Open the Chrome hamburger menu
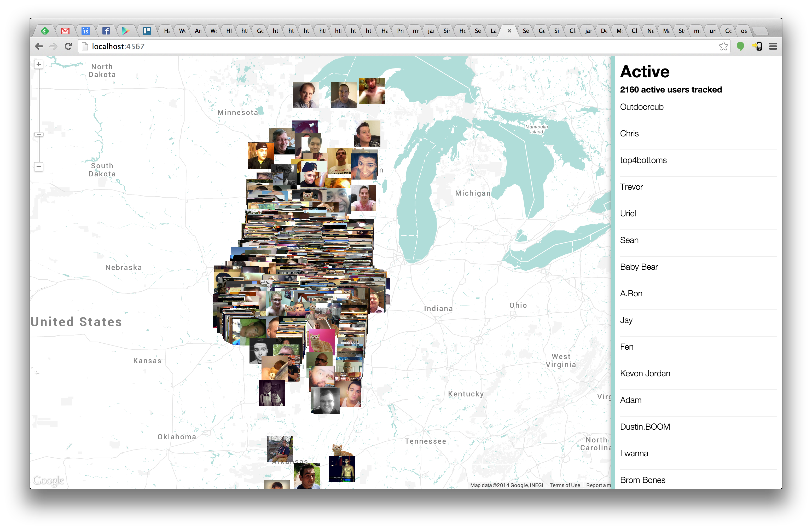This screenshot has width=812, height=530. point(773,47)
